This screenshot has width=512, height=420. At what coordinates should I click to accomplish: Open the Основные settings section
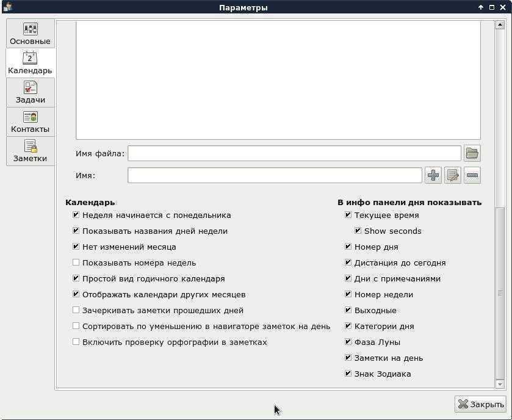(30, 34)
